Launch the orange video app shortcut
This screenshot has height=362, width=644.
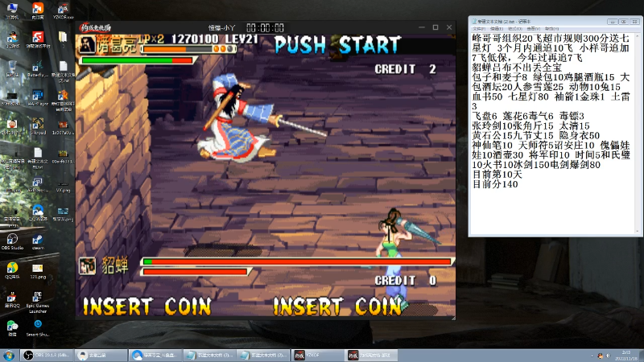[x=38, y=11]
